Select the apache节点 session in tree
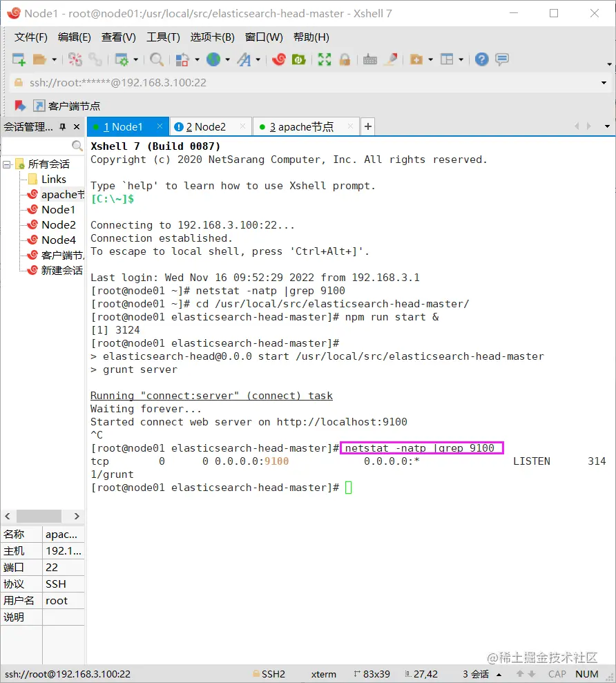This screenshot has height=683, width=616. coord(57,195)
